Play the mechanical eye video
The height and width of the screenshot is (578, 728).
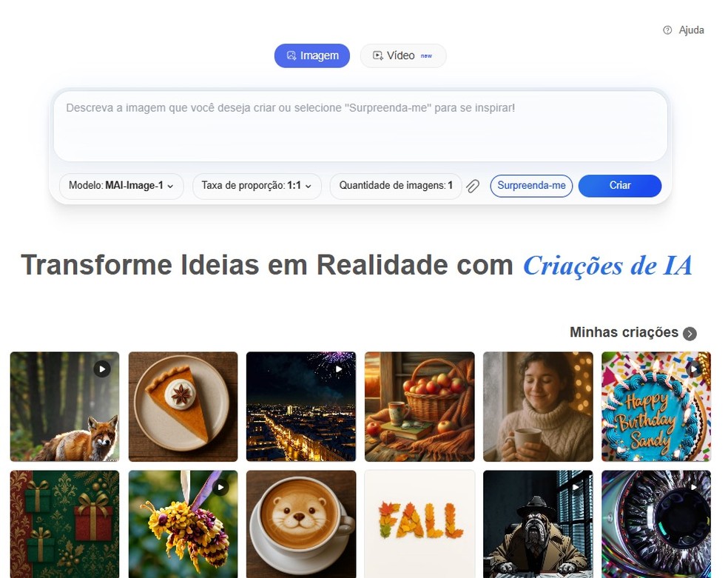coord(694,488)
